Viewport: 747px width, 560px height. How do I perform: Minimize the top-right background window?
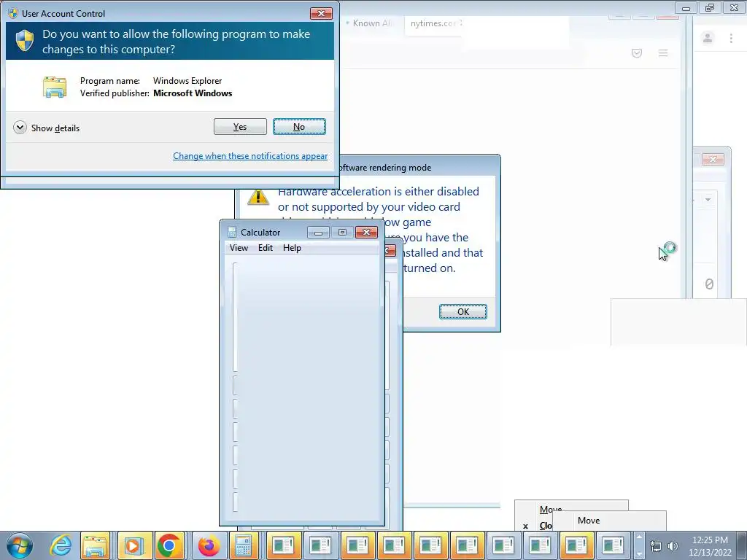click(686, 8)
